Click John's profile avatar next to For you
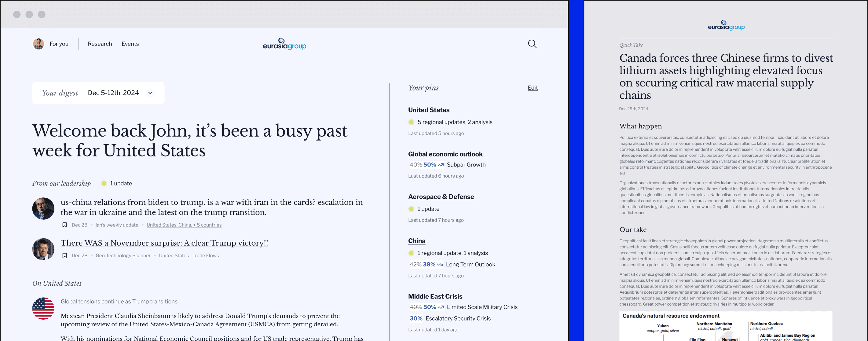Image resolution: width=868 pixels, height=341 pixels. 38,44
